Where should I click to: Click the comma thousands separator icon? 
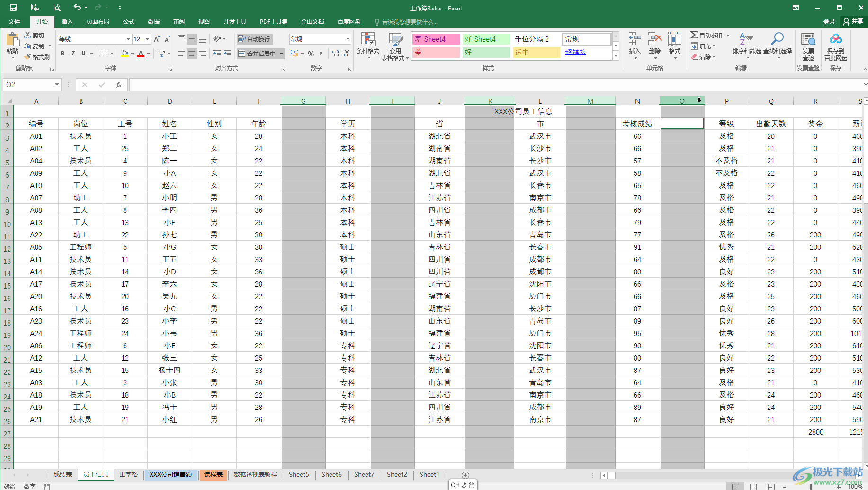click(321, 54)
